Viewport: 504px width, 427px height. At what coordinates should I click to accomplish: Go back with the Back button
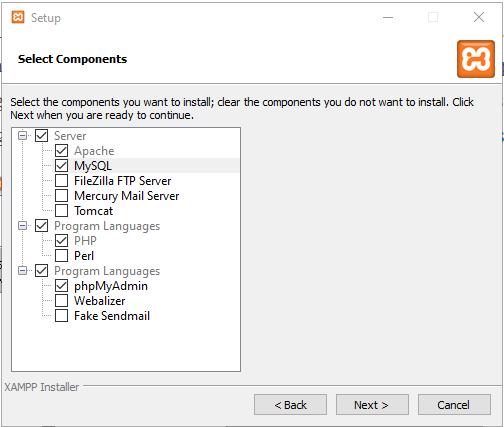tap(290, 405)
